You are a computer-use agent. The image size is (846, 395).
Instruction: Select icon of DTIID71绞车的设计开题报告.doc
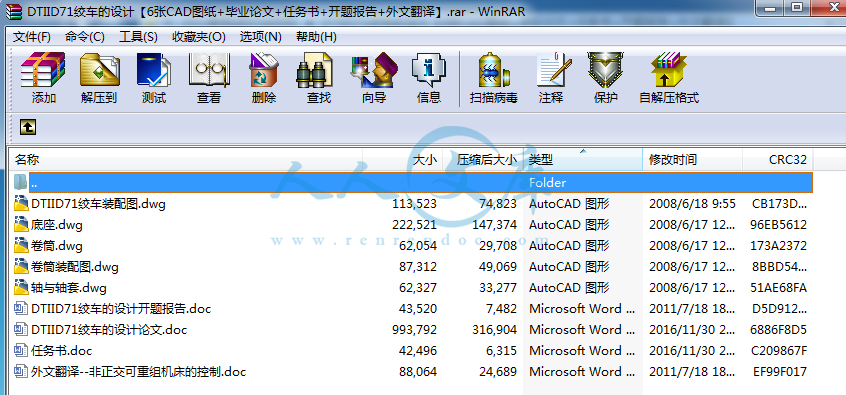(x=21, y=309)
